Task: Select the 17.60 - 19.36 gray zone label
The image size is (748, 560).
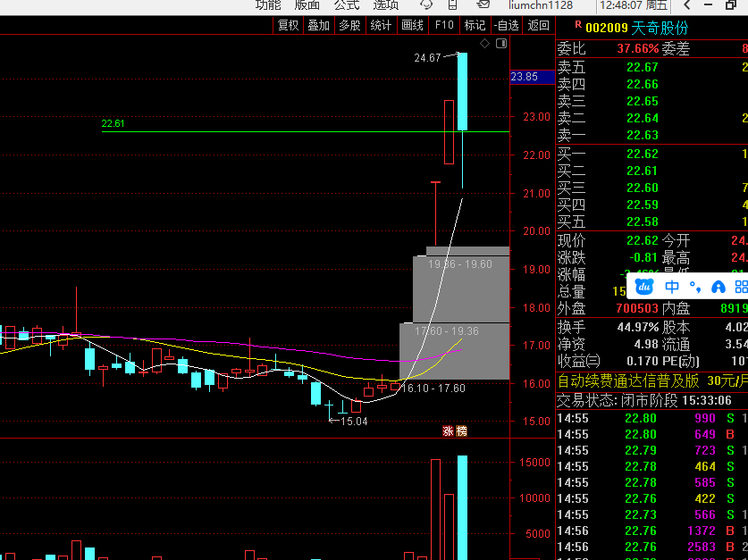Action: click(x=447, y=330)
